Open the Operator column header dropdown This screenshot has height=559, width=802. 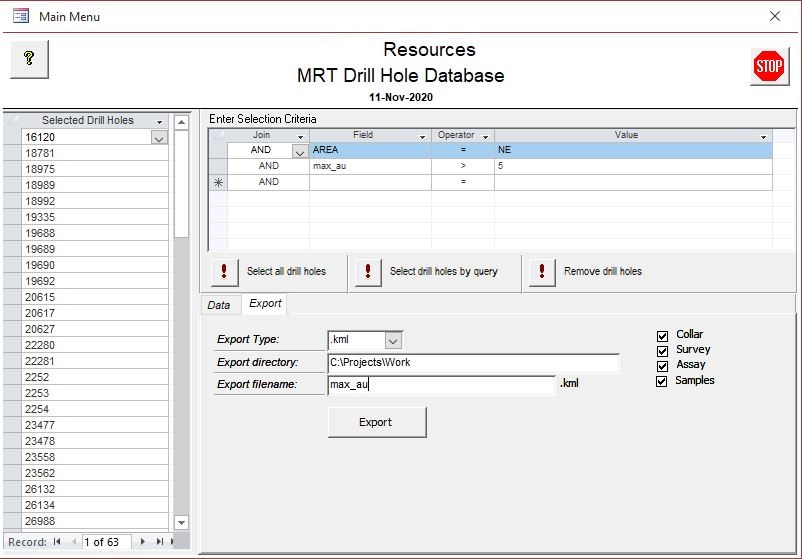click(x=485, y=137)
